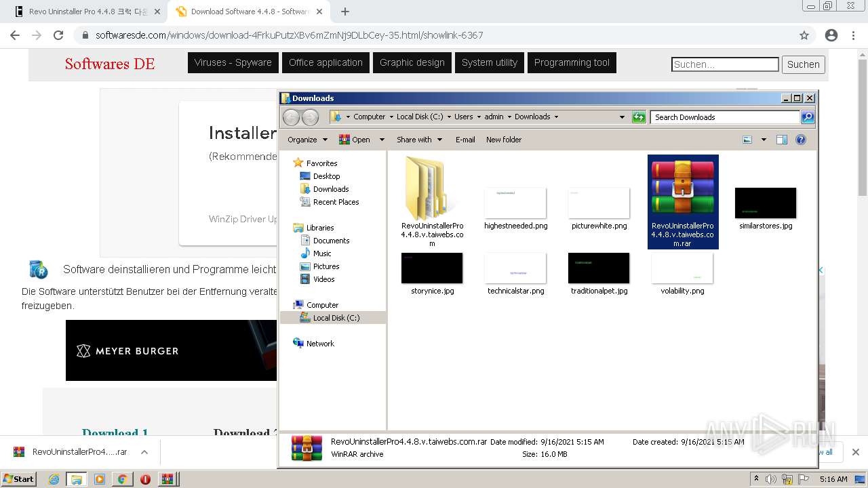The height and width of the screenshot is (488, 868).
Task: Open Organize dropdown menu
Action: click(x=307, y=140)
